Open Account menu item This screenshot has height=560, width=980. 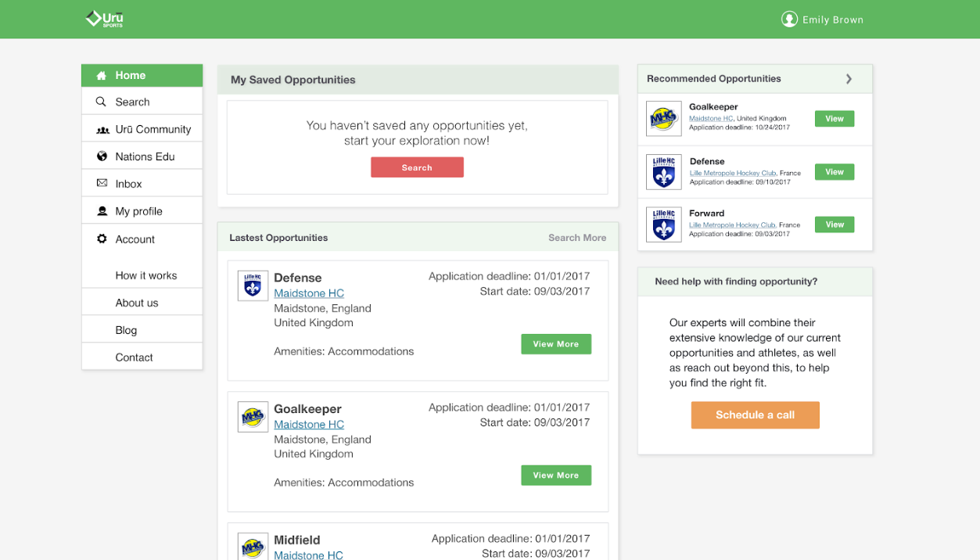(142, 239)
